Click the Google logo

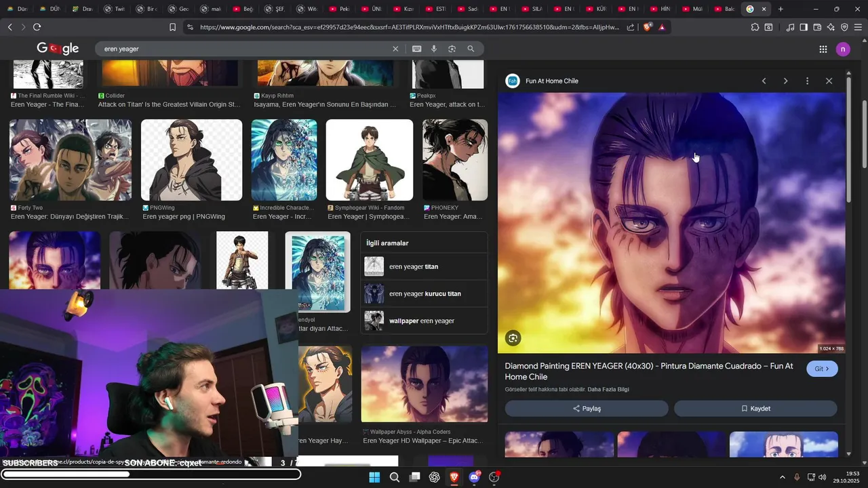58,49
